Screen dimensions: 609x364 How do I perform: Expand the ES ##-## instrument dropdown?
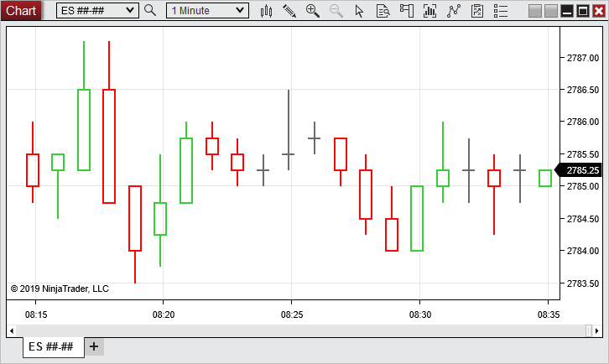[129, 11]
